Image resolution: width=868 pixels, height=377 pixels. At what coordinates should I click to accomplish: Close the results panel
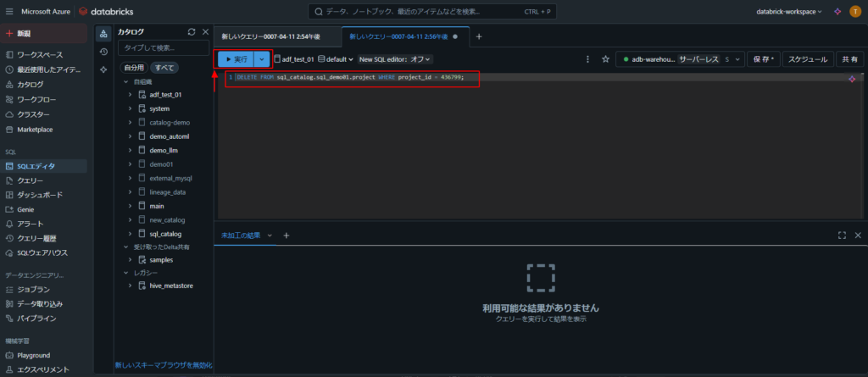858,236
